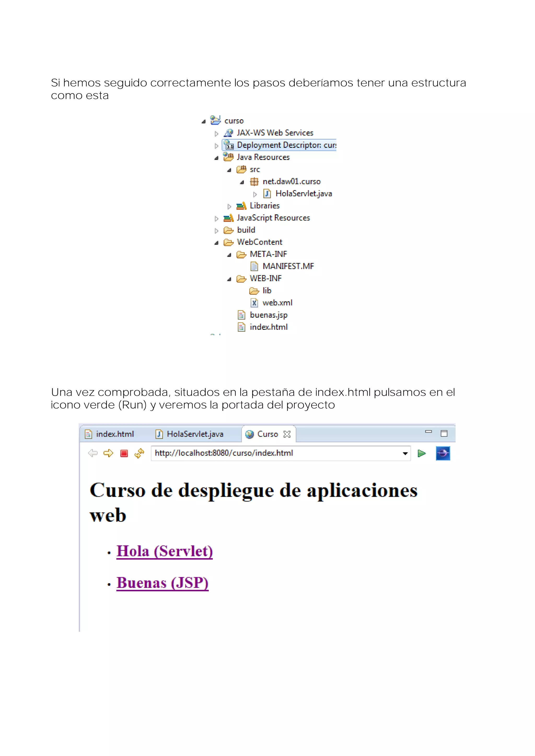
Task: Refresh the page with the refresh icon
Action: (x=139, y=453)
